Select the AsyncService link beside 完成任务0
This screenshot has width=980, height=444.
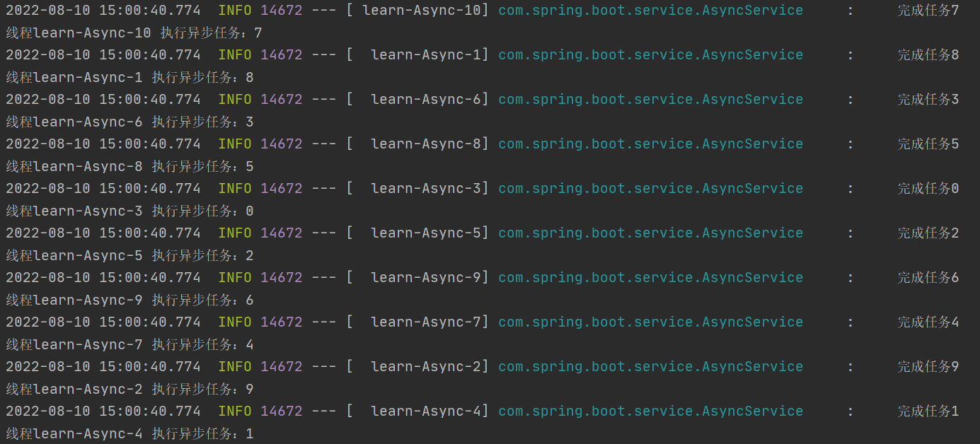650,189
